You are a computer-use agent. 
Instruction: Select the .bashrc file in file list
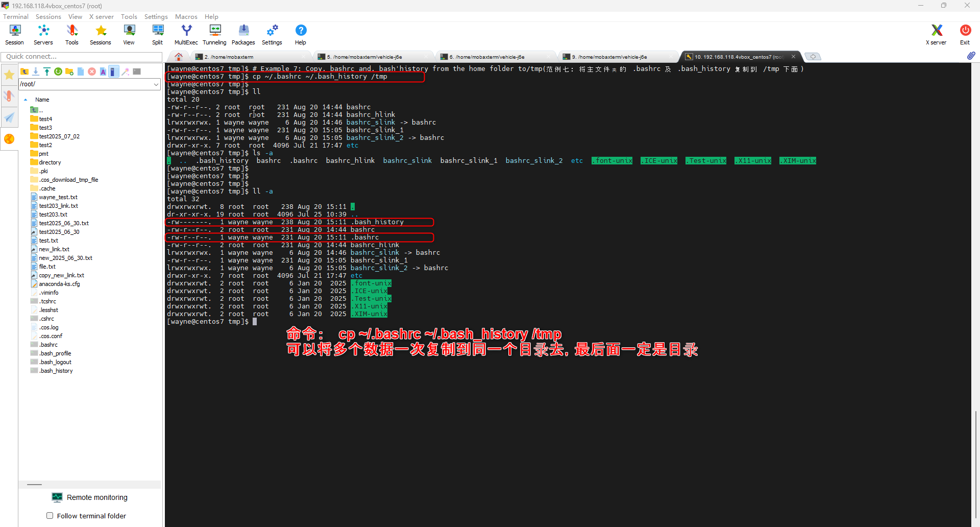coord(44,345)
